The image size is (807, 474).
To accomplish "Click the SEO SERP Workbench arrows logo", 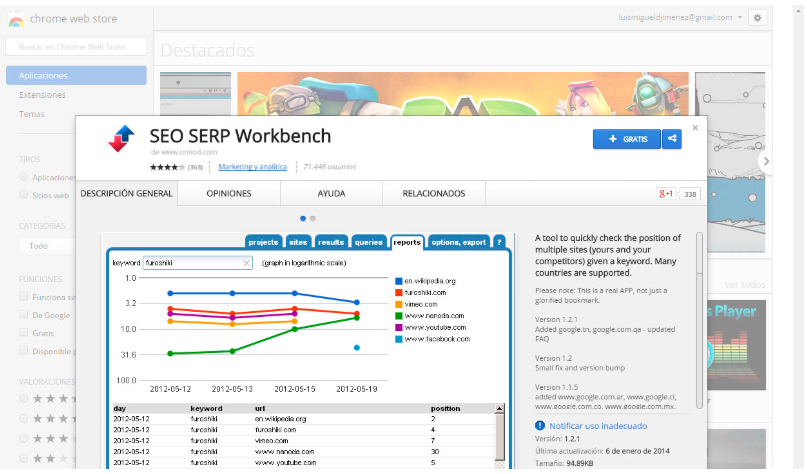I will tap(121, 138).
